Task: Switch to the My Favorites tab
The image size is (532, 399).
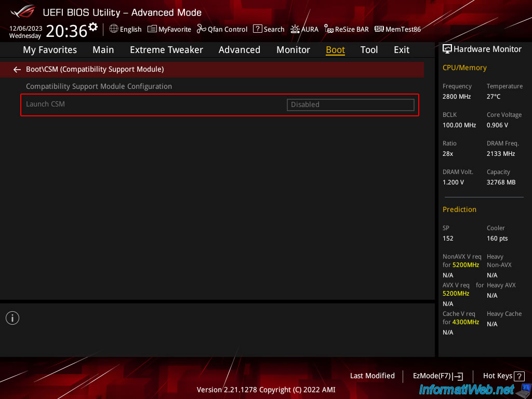Action: 50,50
